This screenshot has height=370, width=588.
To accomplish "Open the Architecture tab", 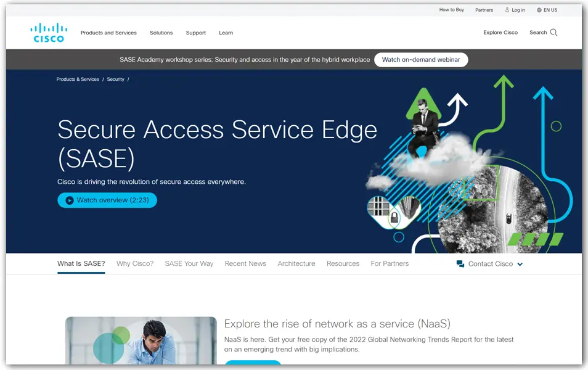I will 296,263.
